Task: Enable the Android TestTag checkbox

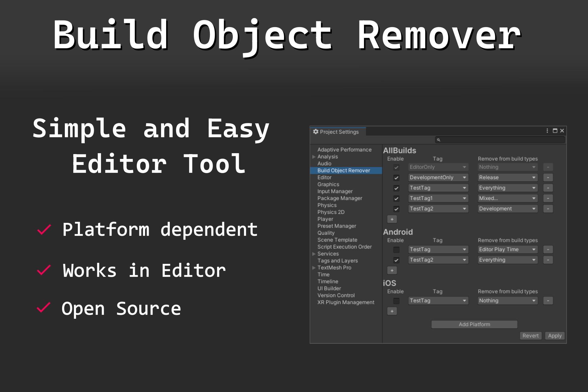Action: pos(396,250)
